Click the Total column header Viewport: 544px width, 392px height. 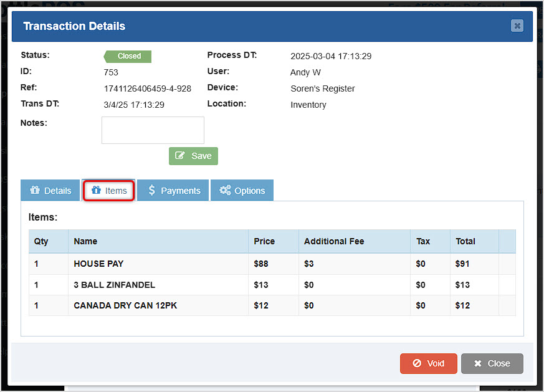(465, 241)
